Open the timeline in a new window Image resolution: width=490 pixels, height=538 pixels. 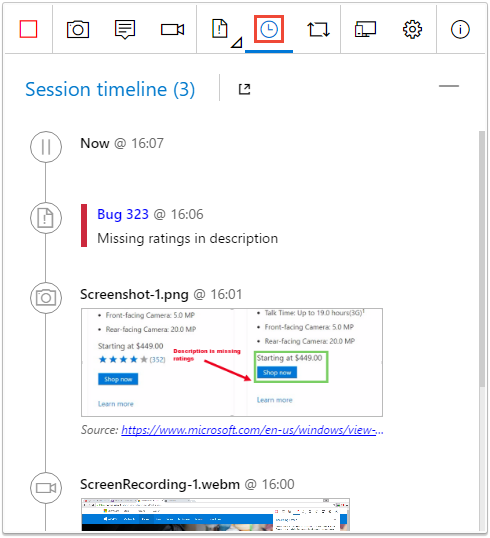point(244,89)
